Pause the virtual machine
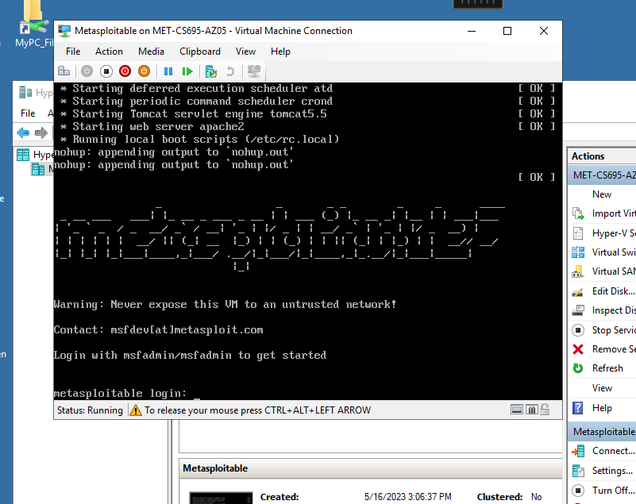636x504 pixels. pos(168,71)
